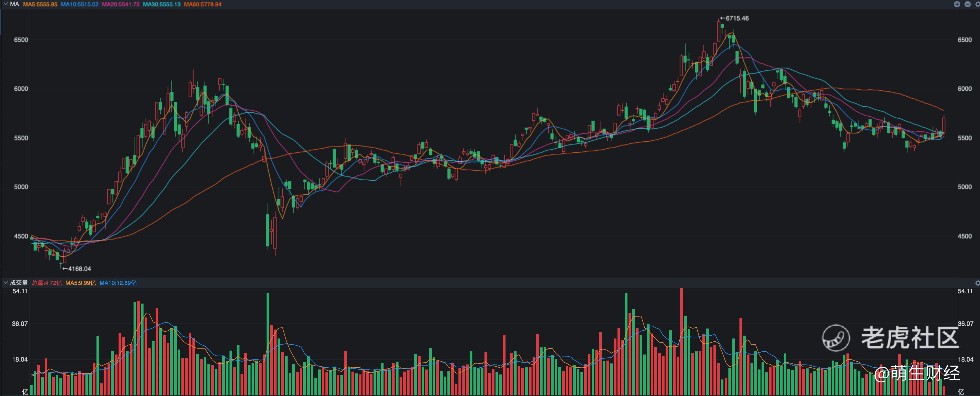Click the minus zoom-out icon at top right
Viewport: 980px width, 396px height.
pyautogui.click(x=967, y=4)
